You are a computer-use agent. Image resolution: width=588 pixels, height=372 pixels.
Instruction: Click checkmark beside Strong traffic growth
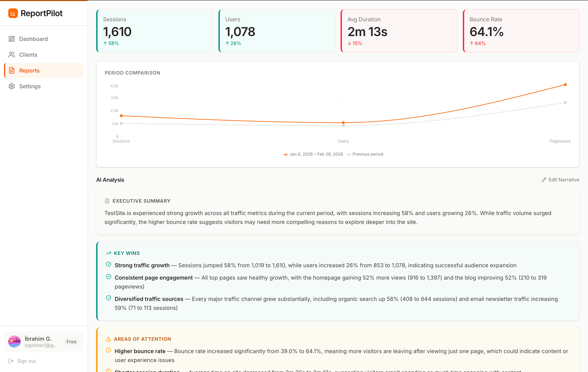pyautogui.click(x=109, y=264)
